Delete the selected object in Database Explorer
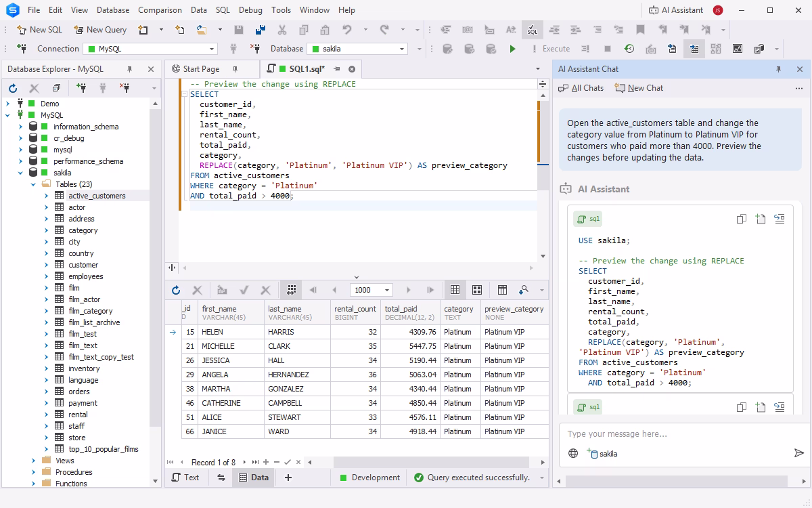The height and width of the screenshot is (508, 812). point(35,88)
